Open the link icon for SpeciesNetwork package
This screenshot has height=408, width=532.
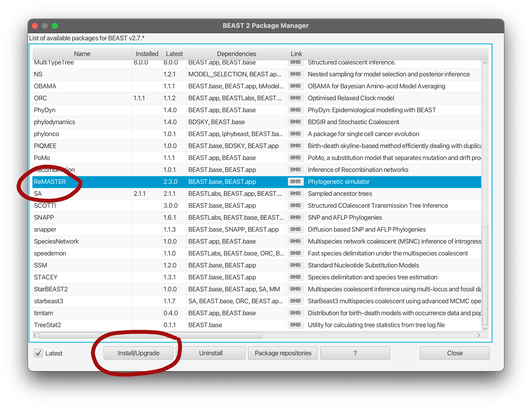295,241
